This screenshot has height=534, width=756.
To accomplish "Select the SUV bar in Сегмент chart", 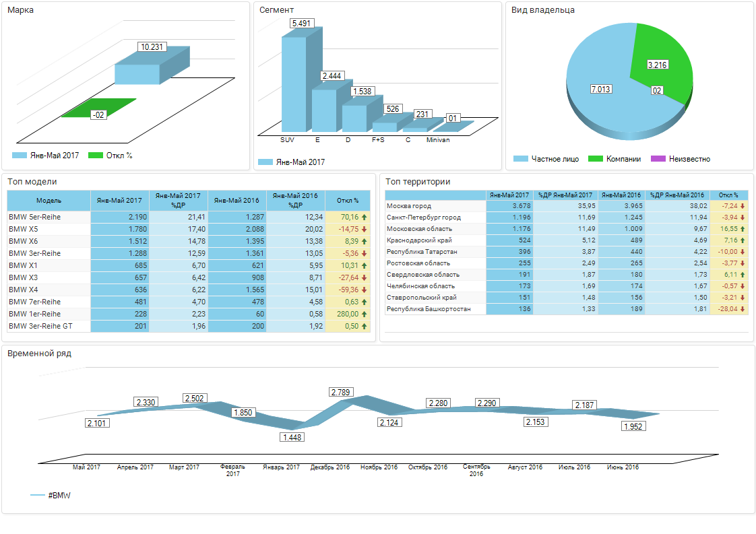I will click(x=293, y=84).
